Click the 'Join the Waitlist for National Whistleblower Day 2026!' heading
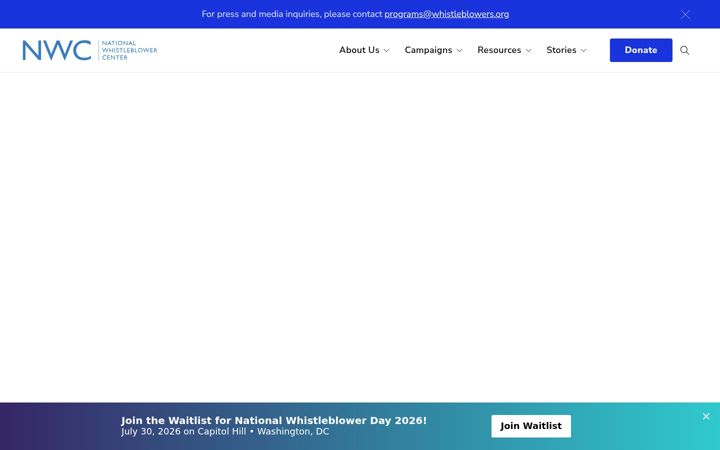Screen dimensions: 720x450 pos(274,421)
